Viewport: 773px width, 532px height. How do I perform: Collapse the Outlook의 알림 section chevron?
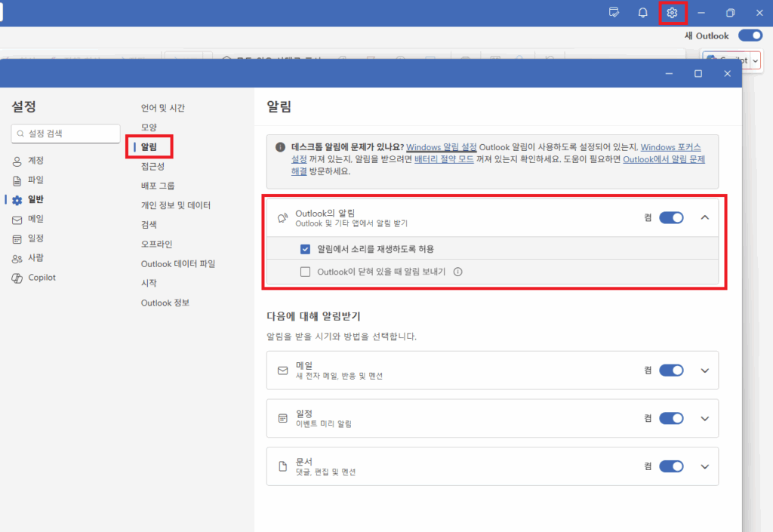(x=704, y=217)
